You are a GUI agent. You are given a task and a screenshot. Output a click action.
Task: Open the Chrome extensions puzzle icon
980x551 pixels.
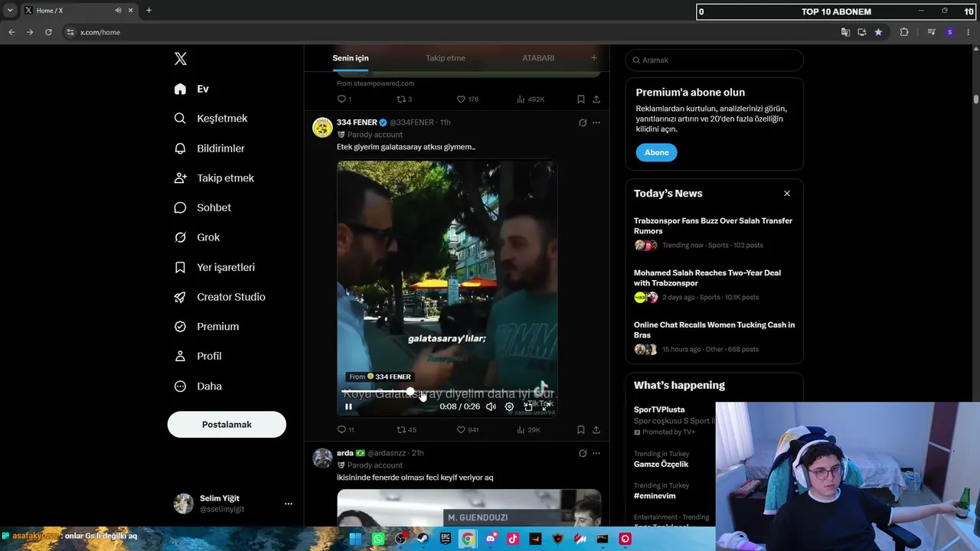tap(904, 32)
